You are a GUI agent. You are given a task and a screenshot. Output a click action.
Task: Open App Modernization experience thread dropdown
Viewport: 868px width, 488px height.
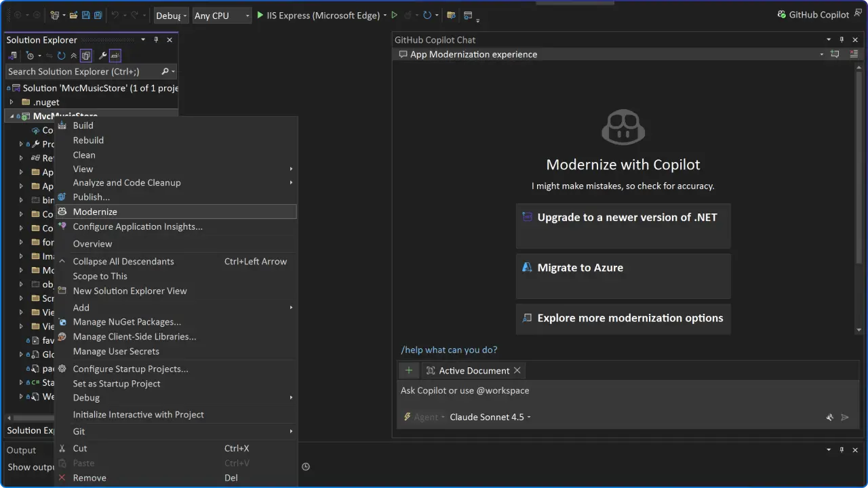coord(822,54)
